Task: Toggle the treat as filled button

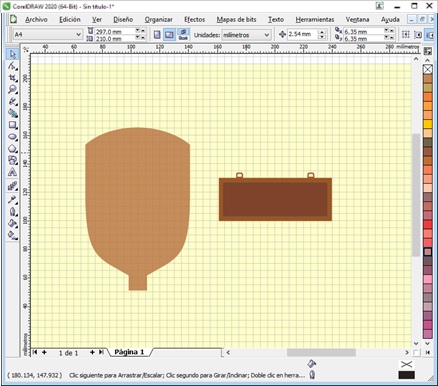Action: (x=406, y=35)
